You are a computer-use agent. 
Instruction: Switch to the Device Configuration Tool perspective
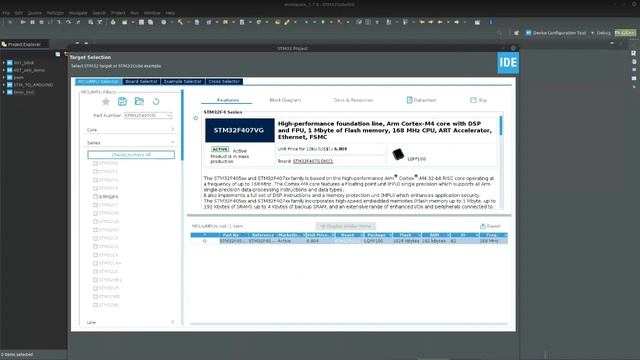click(556, 33)
